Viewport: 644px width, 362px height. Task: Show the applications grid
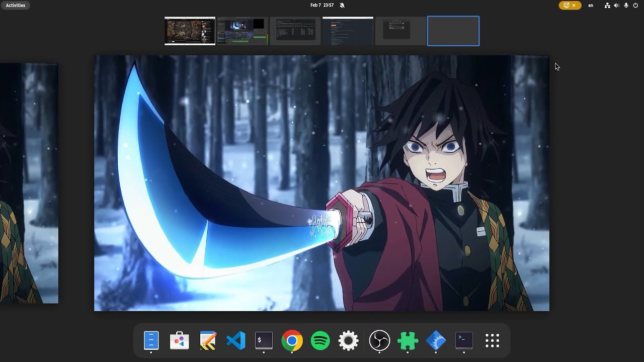coord(492,341)
